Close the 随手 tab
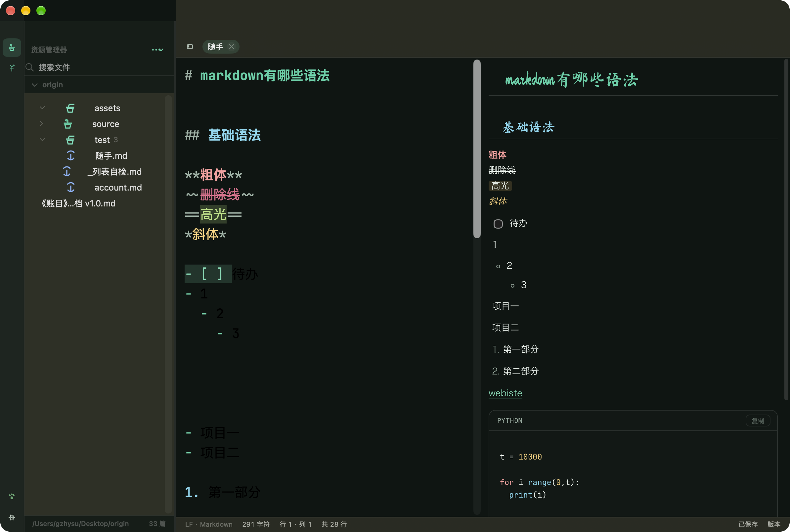 click(232, 47)
